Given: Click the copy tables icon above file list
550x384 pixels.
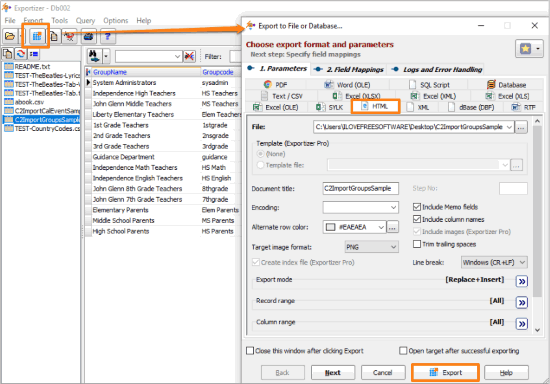Looking at the screenshot, I should tap(7, 54).
